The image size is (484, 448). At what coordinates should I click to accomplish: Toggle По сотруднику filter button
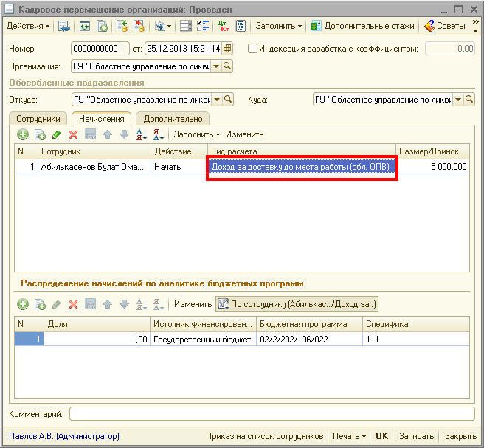click(x=297, y=304)
